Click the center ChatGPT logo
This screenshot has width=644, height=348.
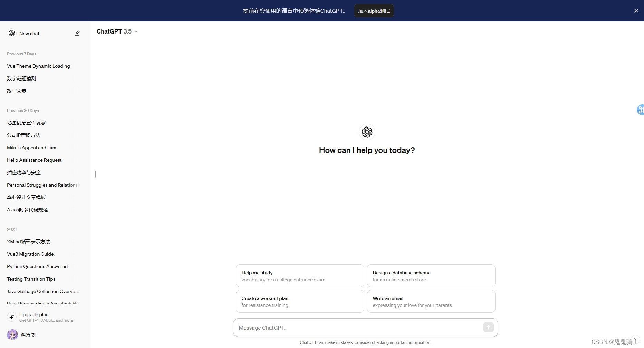pyautogui.click(x=367, y=132)
